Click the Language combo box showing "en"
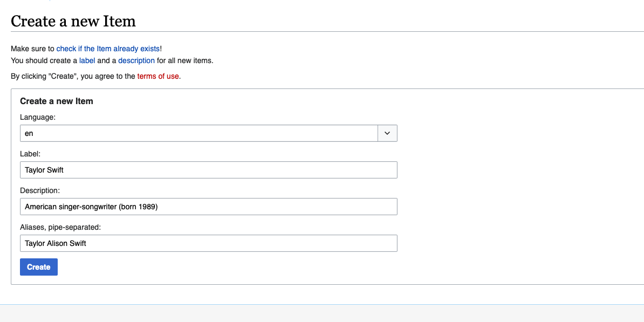Screen dimensions: 644x322 click(x=198, y=133)
